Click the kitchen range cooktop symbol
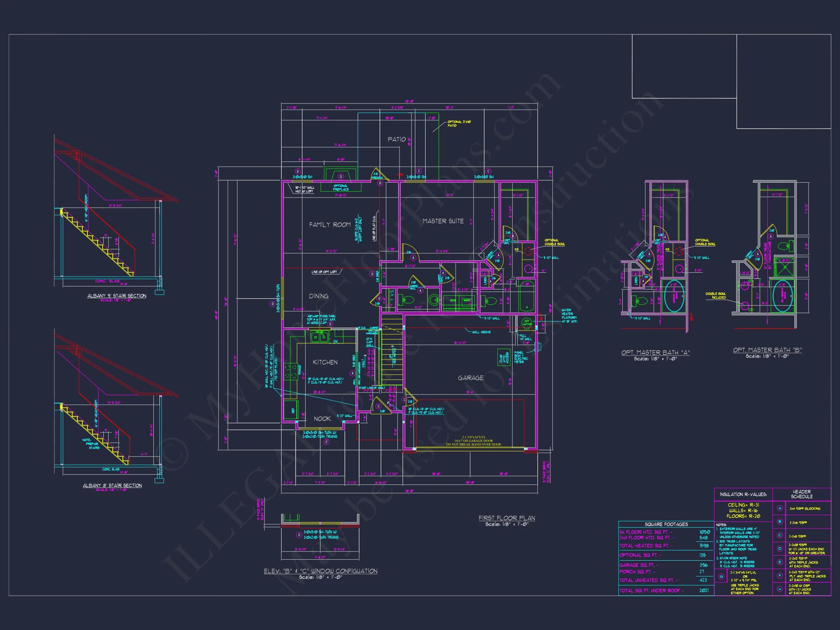This screenshot has width=840, height=630. (x=291, y=372)
